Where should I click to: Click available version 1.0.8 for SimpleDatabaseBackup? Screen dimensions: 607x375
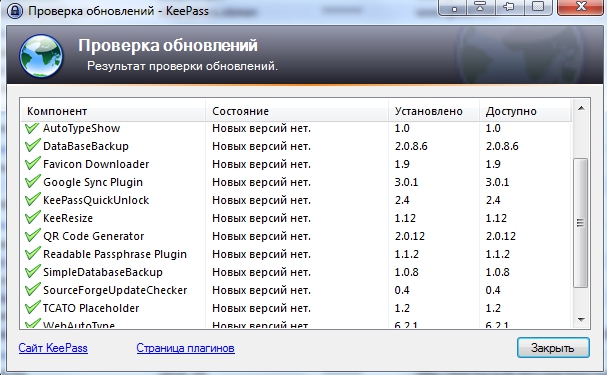point(498,272)
